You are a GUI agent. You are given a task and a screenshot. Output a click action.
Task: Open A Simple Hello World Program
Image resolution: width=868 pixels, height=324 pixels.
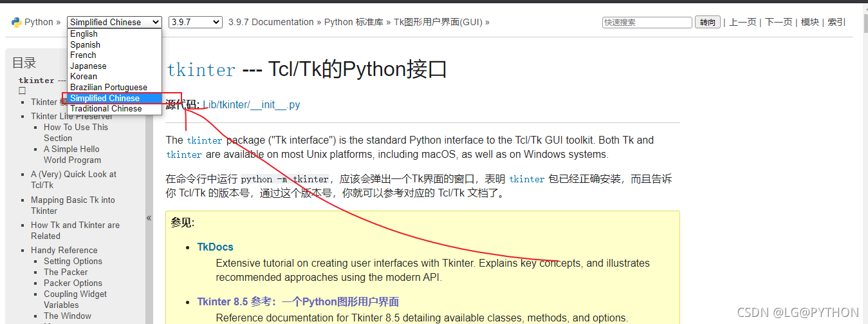click(x=72, y=155)
